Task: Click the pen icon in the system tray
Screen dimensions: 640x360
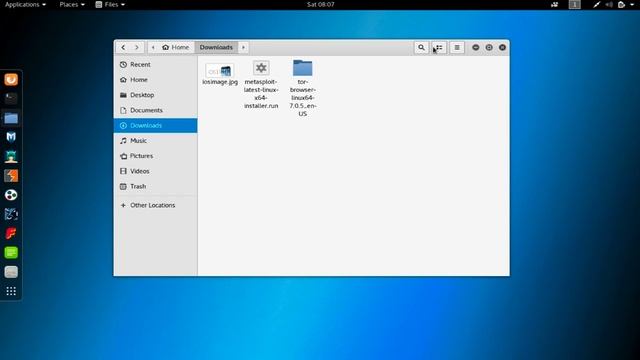Action: tap(597, 4)
